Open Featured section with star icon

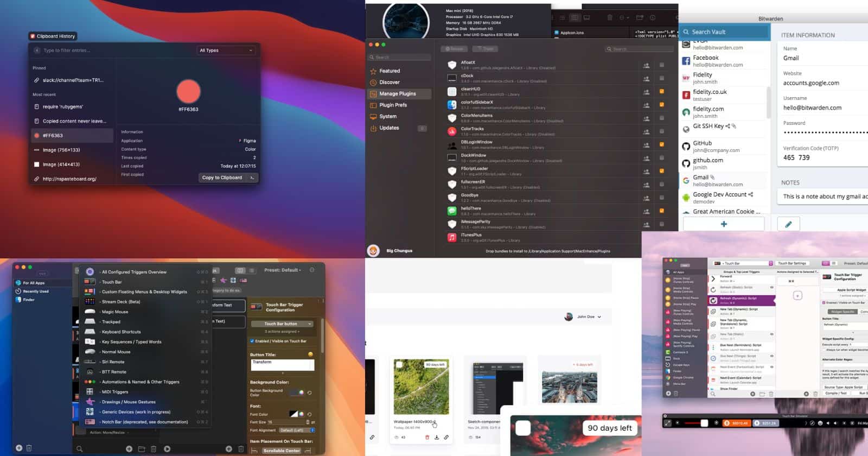click(373, 71)
